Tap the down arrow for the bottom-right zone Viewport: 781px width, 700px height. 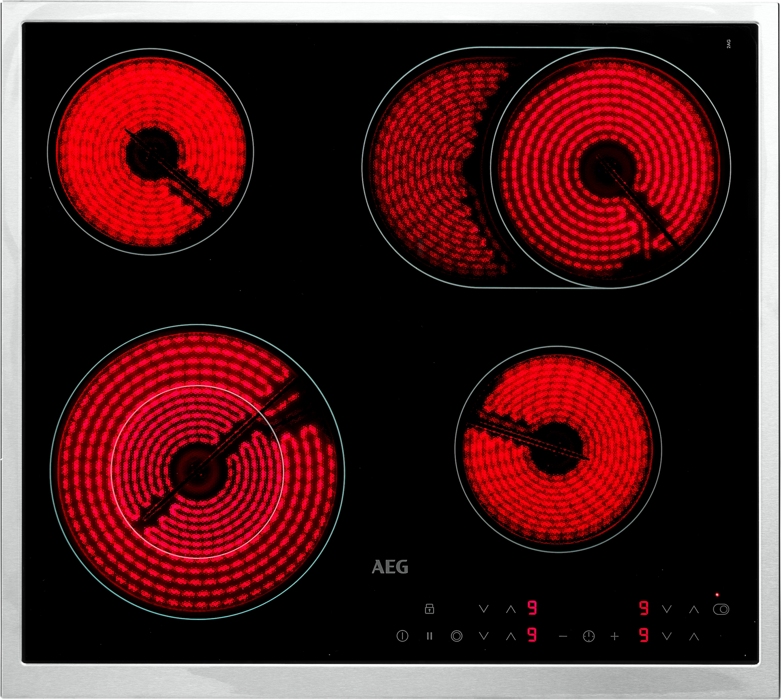667,636
